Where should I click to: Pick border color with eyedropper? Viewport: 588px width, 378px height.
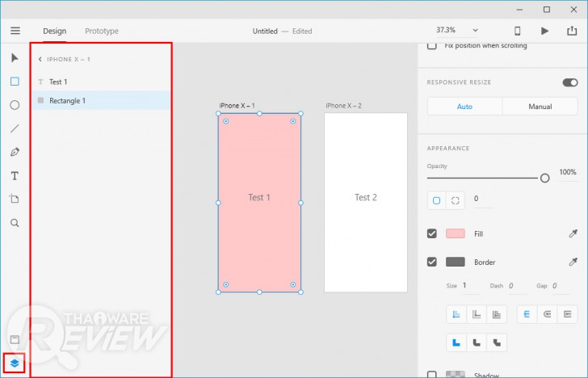coord(573,262)
